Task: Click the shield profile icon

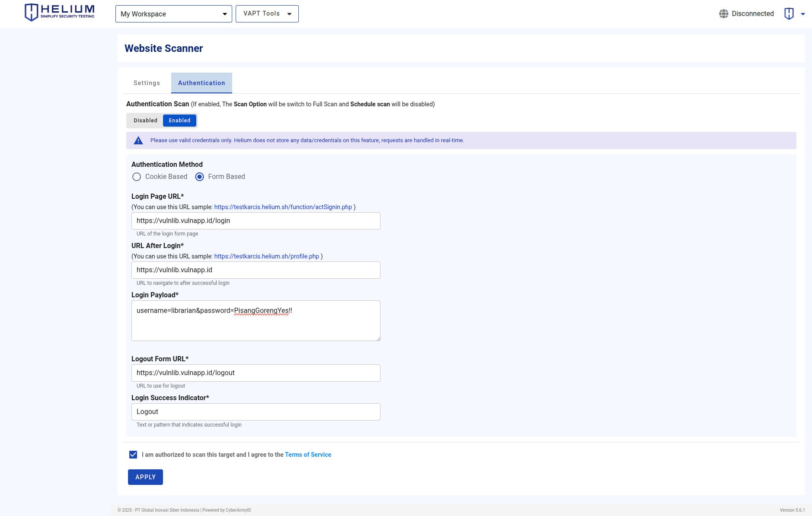Action: (x=789, y=14)
